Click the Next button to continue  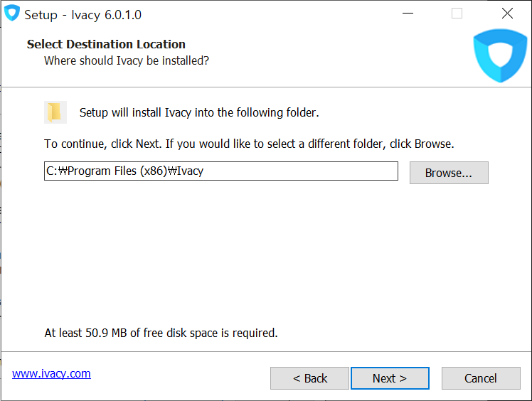tap(390, 378)
